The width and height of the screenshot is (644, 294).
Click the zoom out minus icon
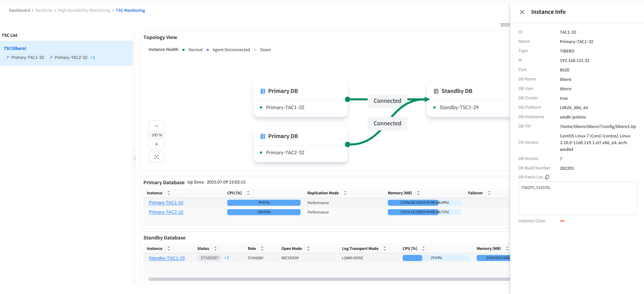pyautogui.click(x=156, y=126)
